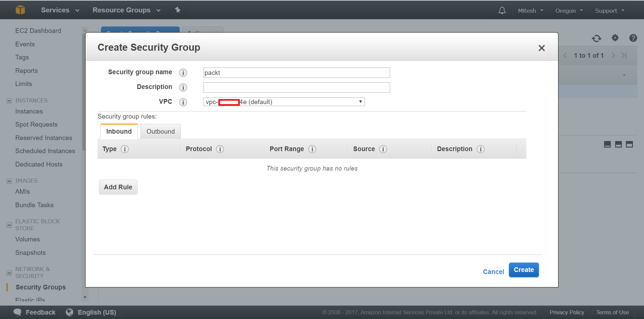The height and width of the screenshot is (319, 644).
Task: Open the Oregon region menu
Action: click(x=569, y=11)
